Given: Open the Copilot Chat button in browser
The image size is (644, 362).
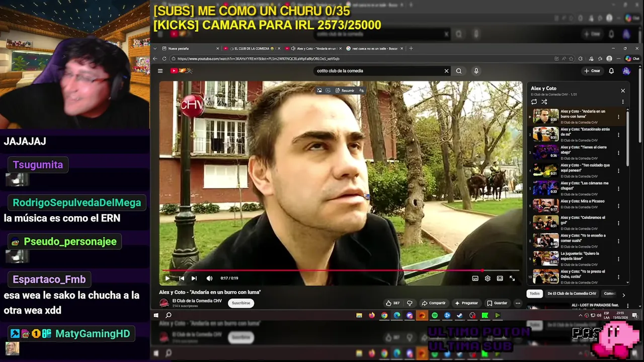Looking at the screenshot, I should click(631, 59).
